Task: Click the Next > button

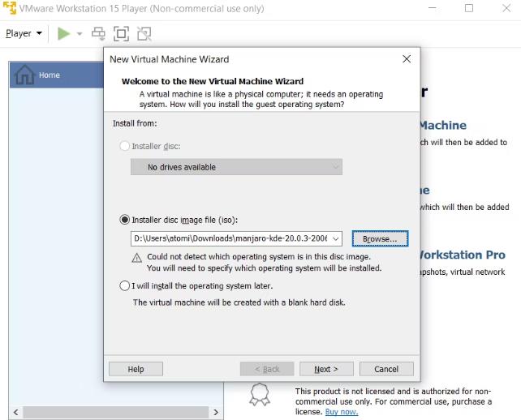Action: [x=326, y=369]
